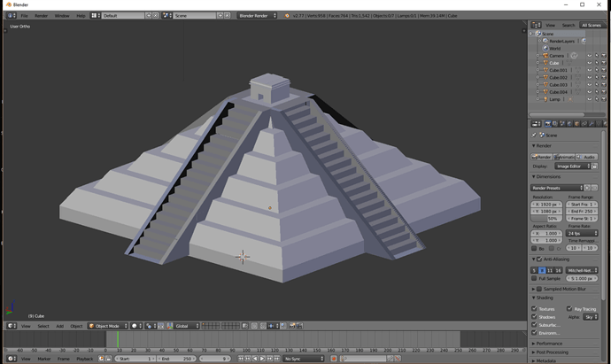Click the World icon in outliner

tap(545, 49)
